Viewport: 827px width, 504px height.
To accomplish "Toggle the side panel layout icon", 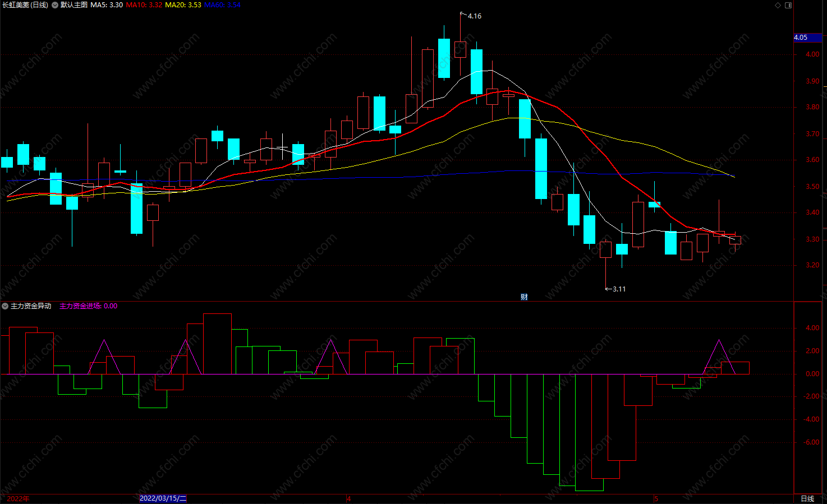I will pyautogui.click(x=788, y=5).
